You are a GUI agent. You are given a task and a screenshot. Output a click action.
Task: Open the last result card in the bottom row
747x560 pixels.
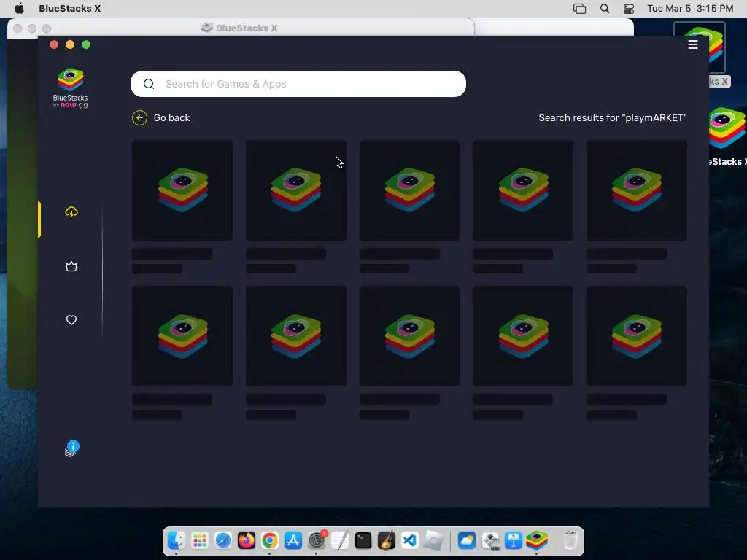click(x=637, y=336)
